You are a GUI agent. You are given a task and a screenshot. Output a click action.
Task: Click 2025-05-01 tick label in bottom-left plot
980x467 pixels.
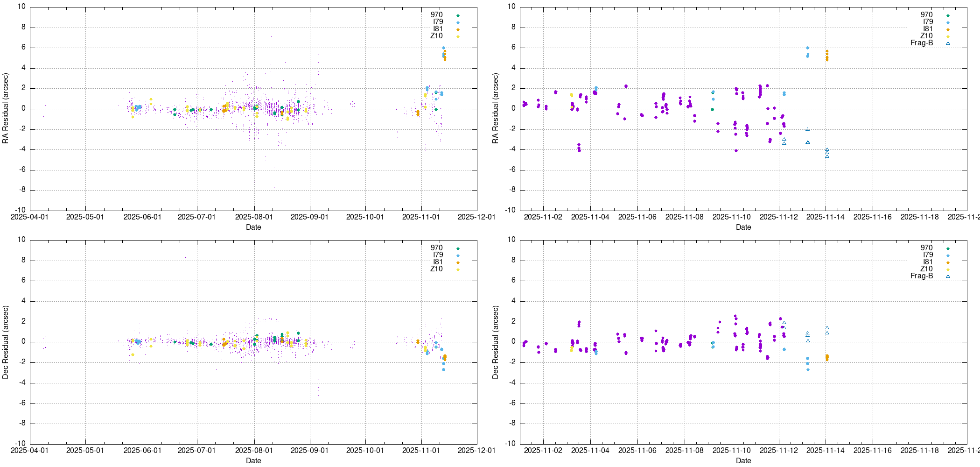tap(85, 450)
